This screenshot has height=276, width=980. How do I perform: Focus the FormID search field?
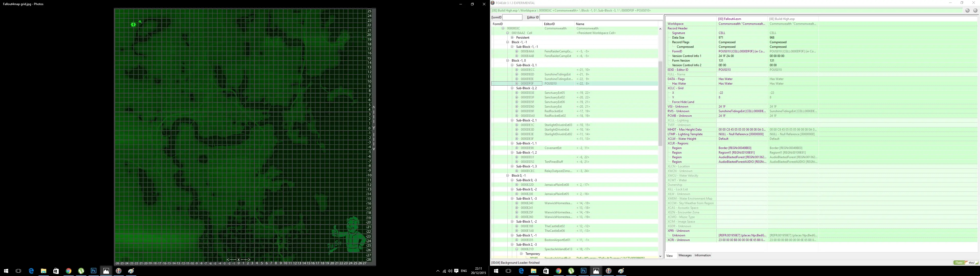tap(512, 17)
